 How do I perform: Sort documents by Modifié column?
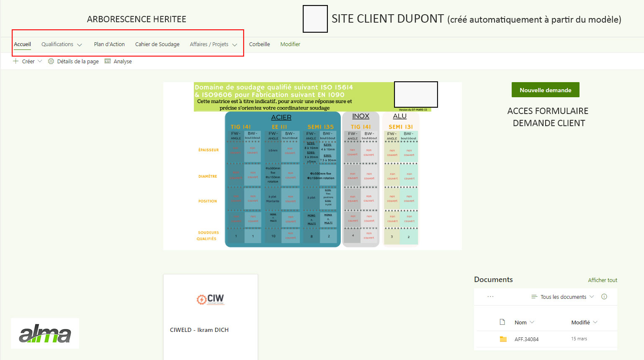580,322
